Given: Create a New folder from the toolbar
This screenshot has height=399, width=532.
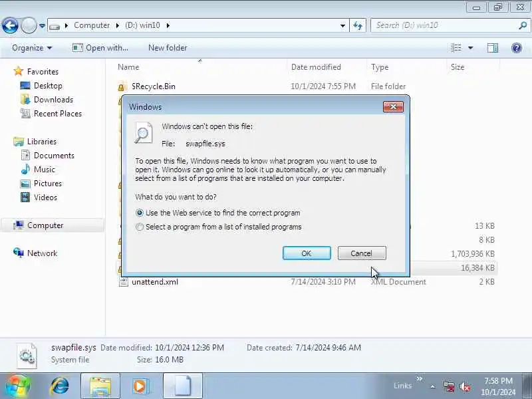Looking at the screenshot, I should point(168,48).
